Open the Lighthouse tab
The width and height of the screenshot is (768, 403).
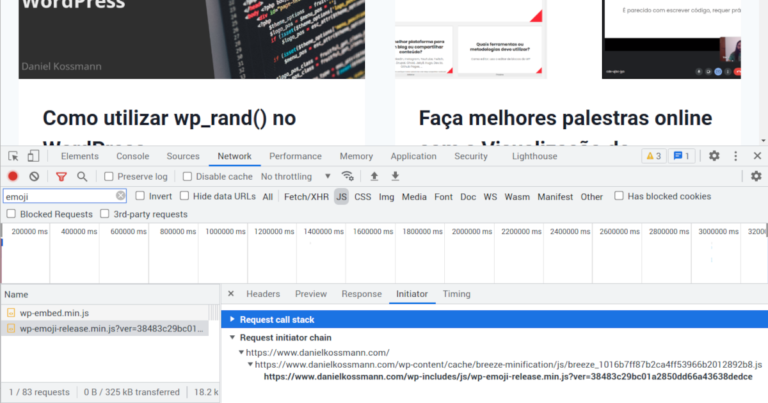(534, 156)
